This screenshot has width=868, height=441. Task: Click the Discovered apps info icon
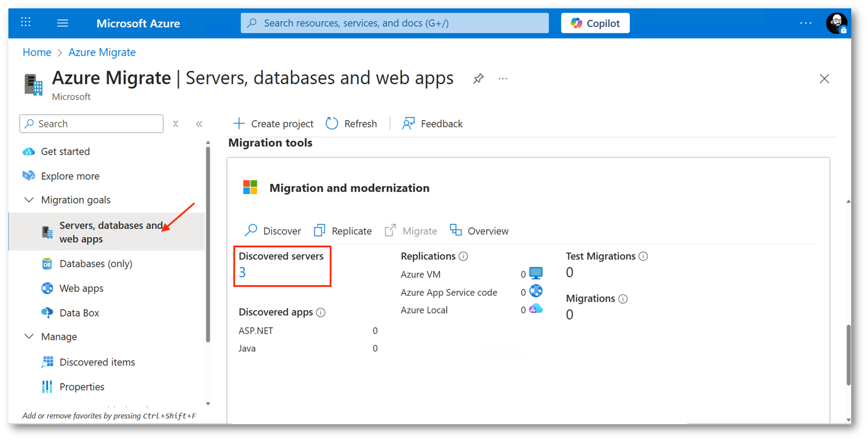(320, 312)
